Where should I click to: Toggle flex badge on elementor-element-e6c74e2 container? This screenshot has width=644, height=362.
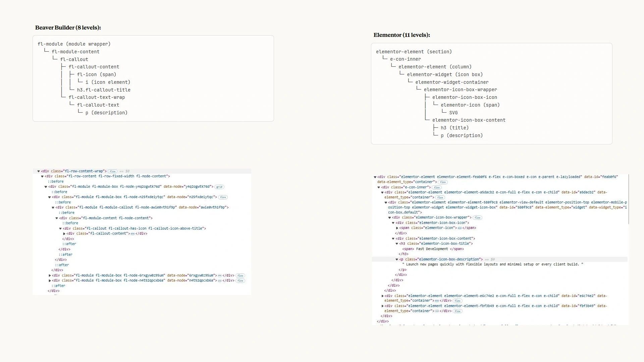458,301
